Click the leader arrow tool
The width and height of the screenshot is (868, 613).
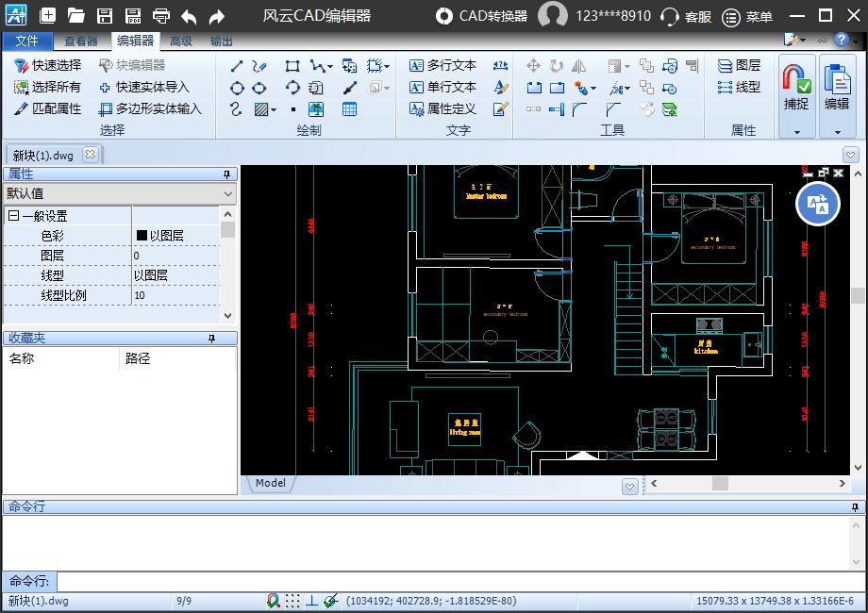point(349,88)
